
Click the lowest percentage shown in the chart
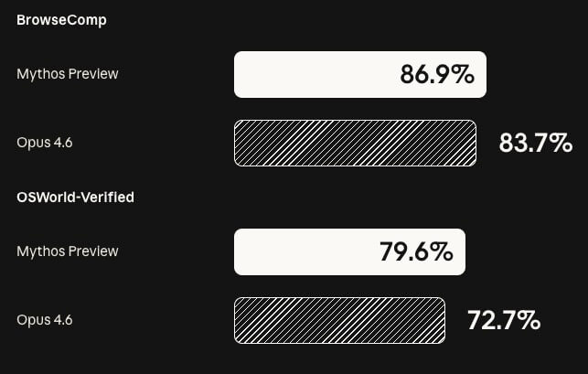504,320
